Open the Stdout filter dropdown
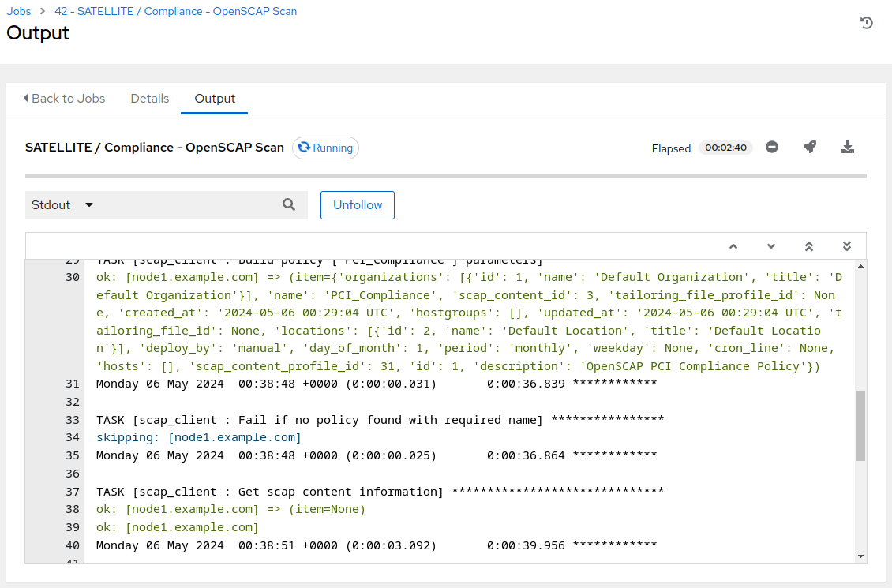The width and height of the screenshot is (892, 588). [x=62, y=204]
